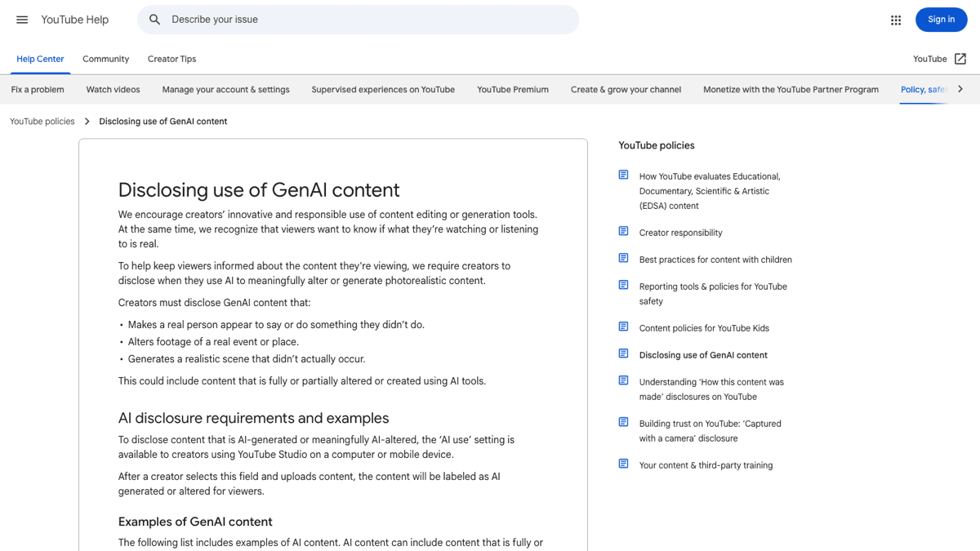Screen dimensions: 980x551
Task: Click the 'Disclosing use of GenAI content' page heading
Action: (x=259, y=190)
